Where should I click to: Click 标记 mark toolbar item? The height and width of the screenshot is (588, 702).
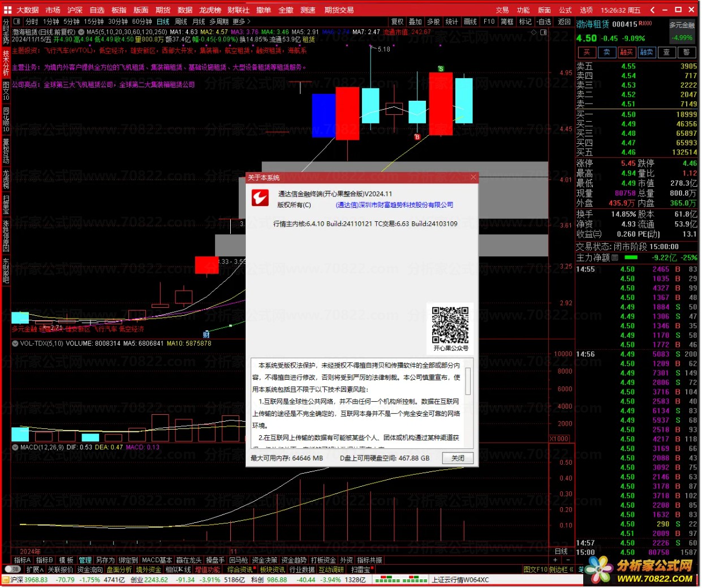coord(526,22)
